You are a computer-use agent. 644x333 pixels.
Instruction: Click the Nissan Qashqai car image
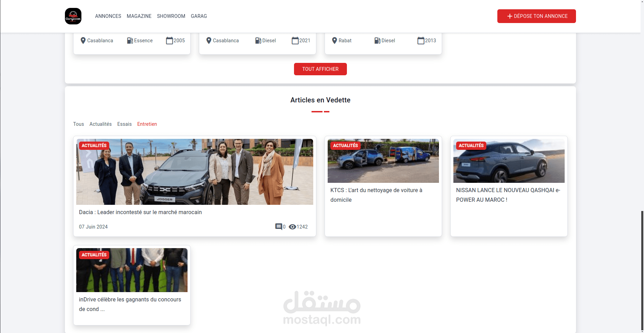[x=509, y=161]
